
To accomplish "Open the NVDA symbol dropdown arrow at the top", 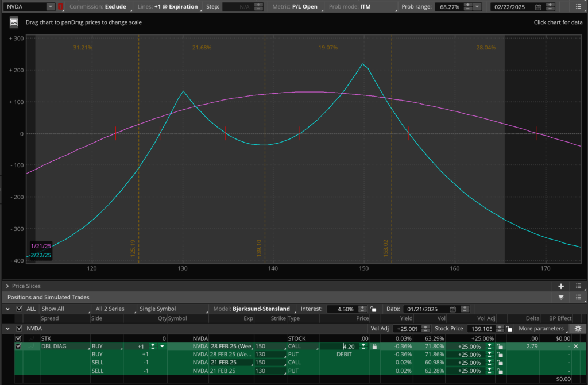I will (51, 7).
